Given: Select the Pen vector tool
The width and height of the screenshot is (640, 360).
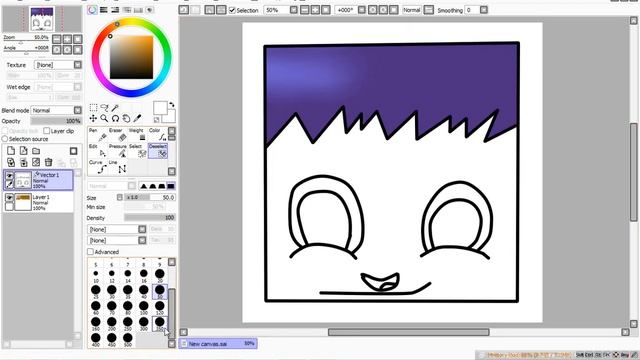Looking at the screenshot, I should pos(97,135).
